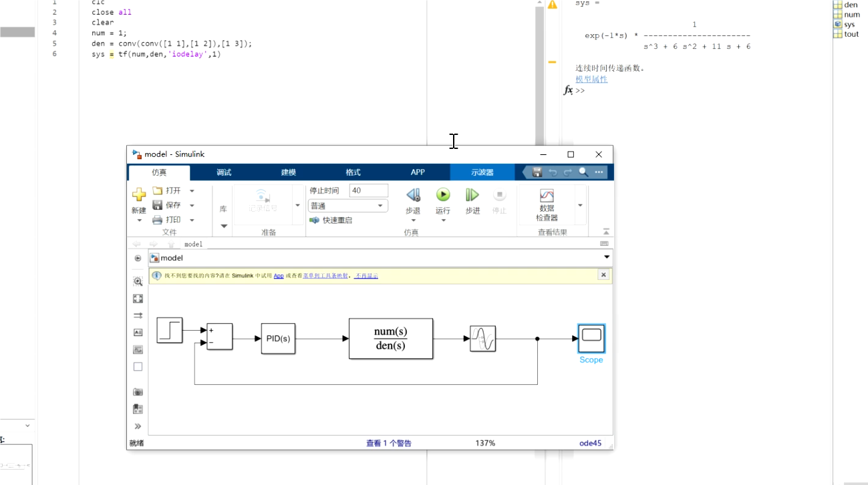Toggle 快速重启 (Fast Restart)
This screenshot has width=868, height=485.
coord(331,220)
